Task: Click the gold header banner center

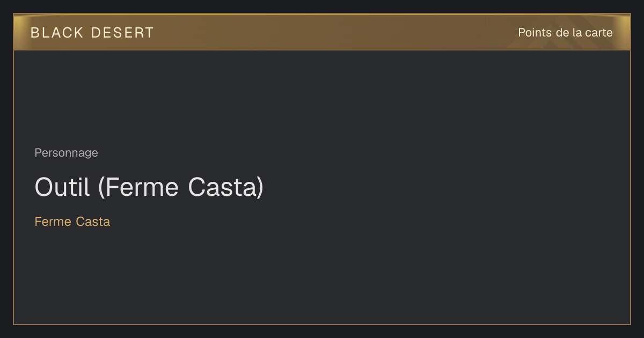Action: click(x=322, y=32)
